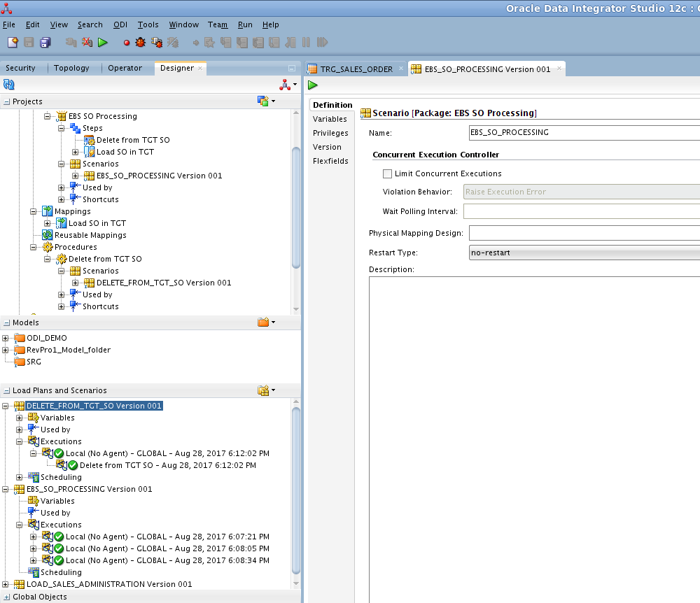Expand the 6:08:05 PM execution node
This screenshot has height=603, width=700.
pyautogui.click(x=33, y=548)
